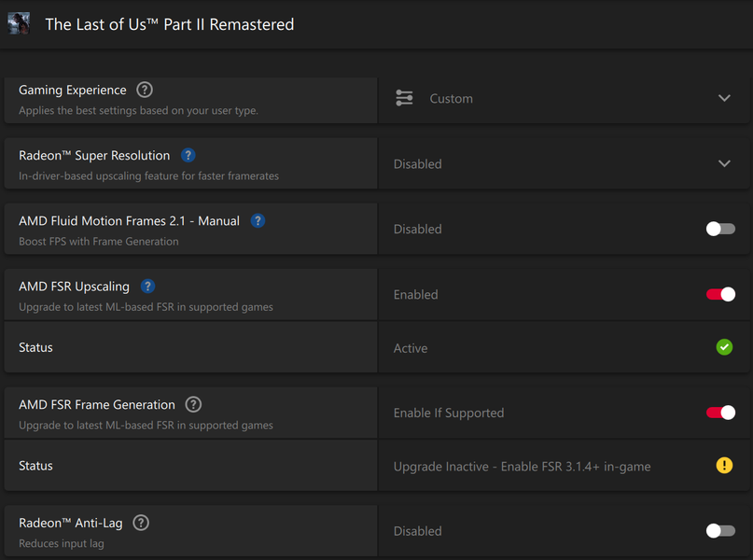
Task: Click the Custom profile sliders icon
Action: [x=404, y=98]
